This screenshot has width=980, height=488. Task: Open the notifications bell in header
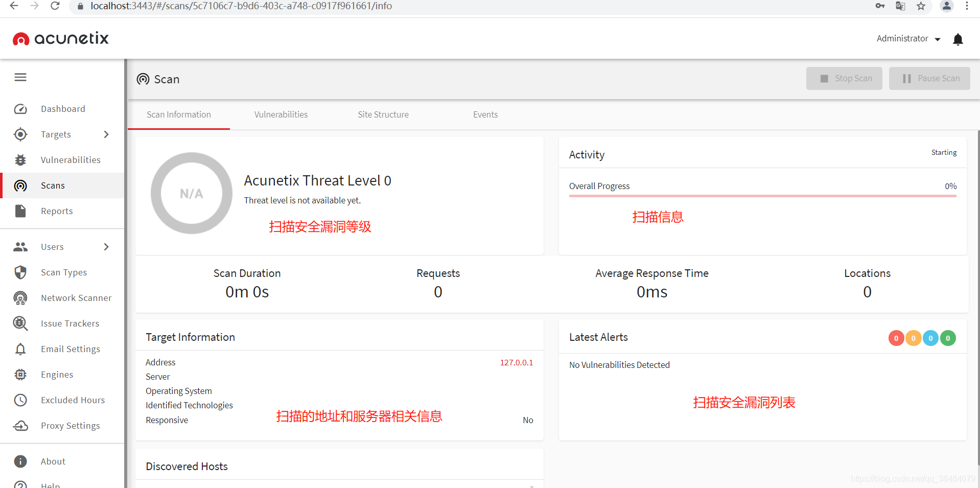click(x=958, y=39)
